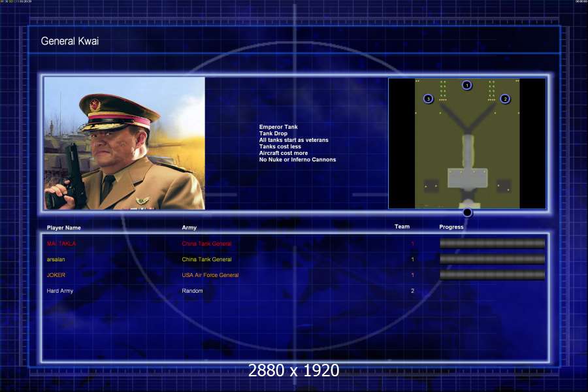Click MAI TAKLA's loading progress bar
588x392 pixels.
493,244
